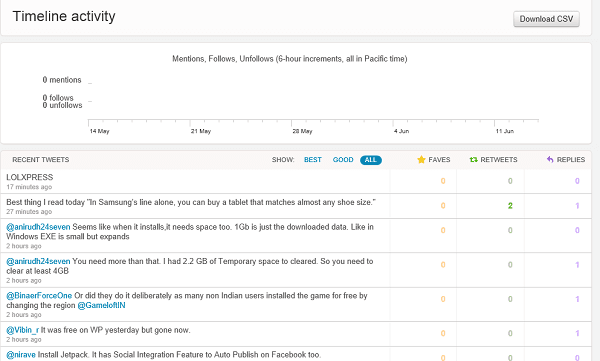Click the RETWEETS column header label
The image size is (600, 361).
[x=499, y=160]
